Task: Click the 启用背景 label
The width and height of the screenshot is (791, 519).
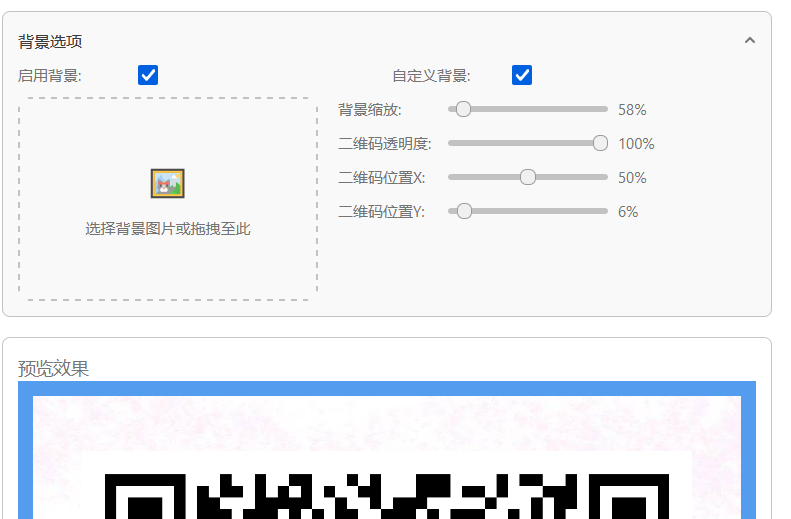Action: tap(49, 76)
